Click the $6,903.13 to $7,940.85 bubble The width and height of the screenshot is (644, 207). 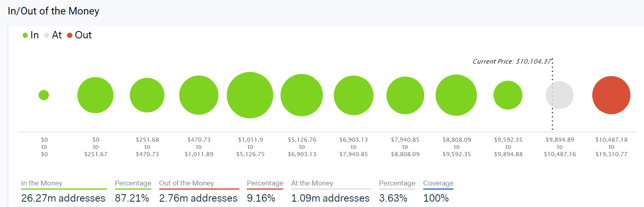353,95
